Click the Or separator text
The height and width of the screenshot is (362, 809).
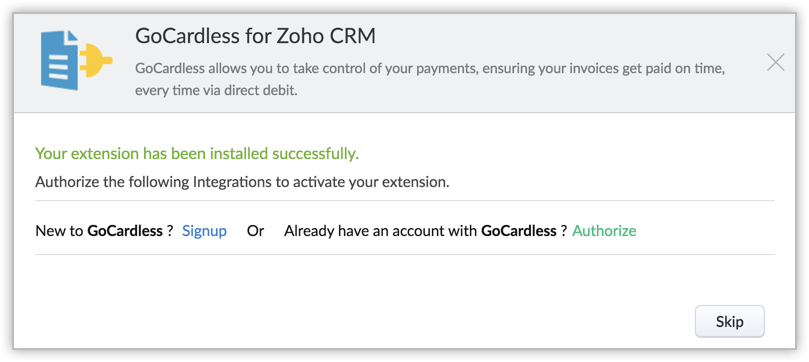255,231
